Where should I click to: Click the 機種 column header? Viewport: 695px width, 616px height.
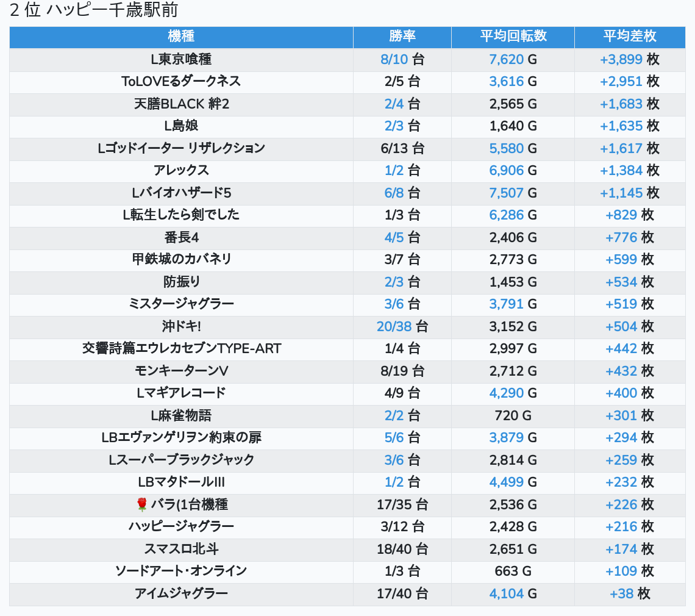[181, 37]
